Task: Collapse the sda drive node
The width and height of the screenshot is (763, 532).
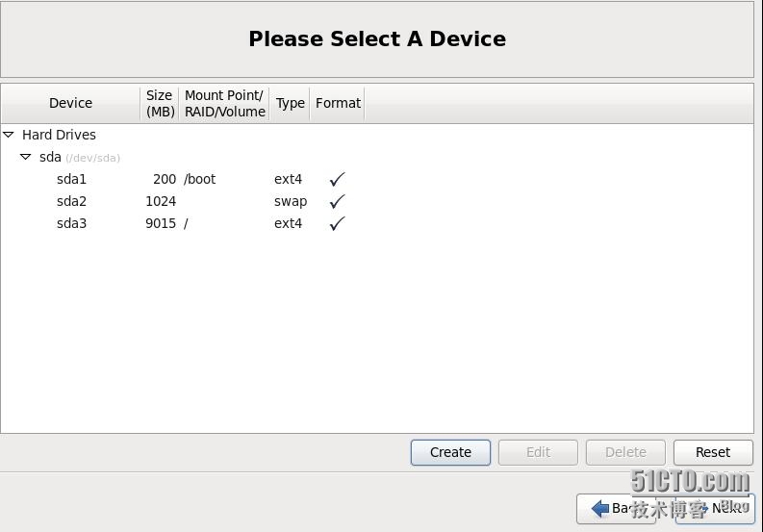Action: (26, 157)
